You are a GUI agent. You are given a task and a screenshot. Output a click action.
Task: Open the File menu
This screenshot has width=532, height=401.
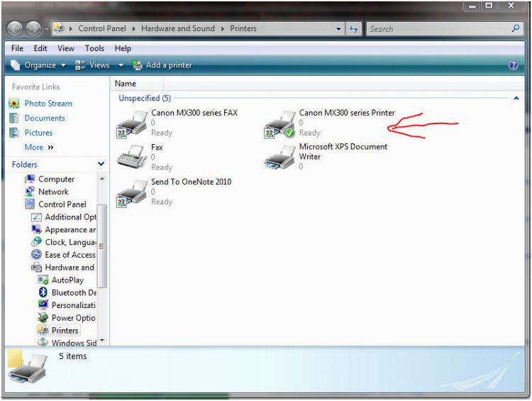pyautogui.click(x=17, y=48)
